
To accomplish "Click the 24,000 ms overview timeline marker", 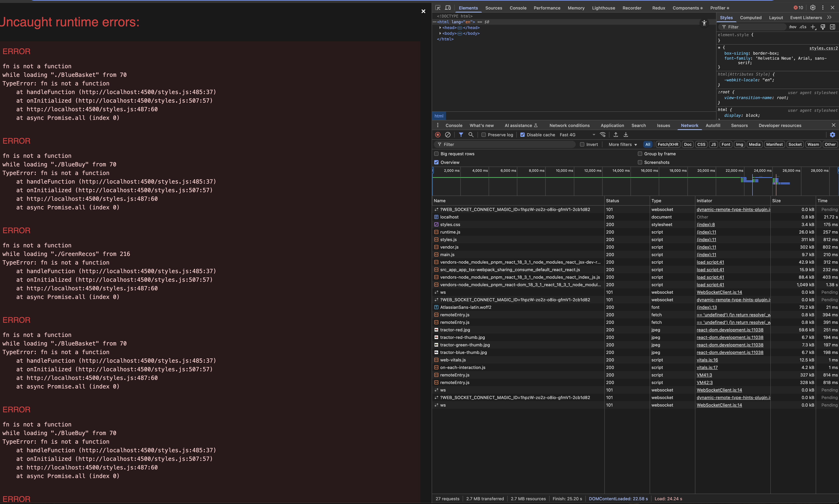I will 762,171.
